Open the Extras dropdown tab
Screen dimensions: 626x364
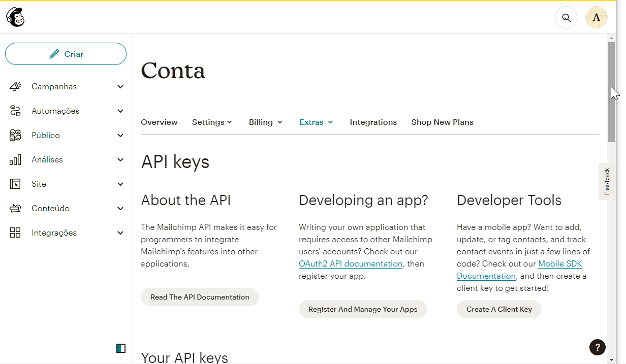(316, 122)
